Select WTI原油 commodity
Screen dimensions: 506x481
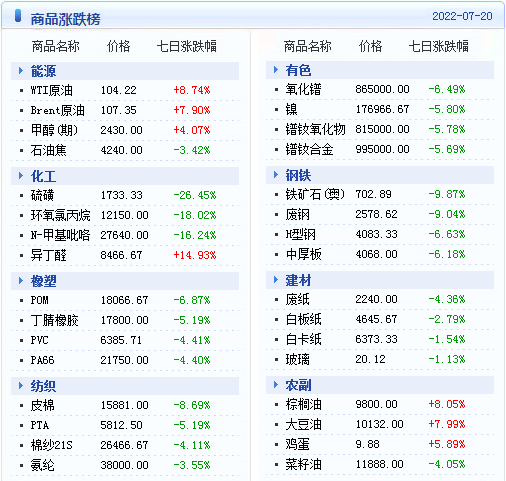(52, 90)
